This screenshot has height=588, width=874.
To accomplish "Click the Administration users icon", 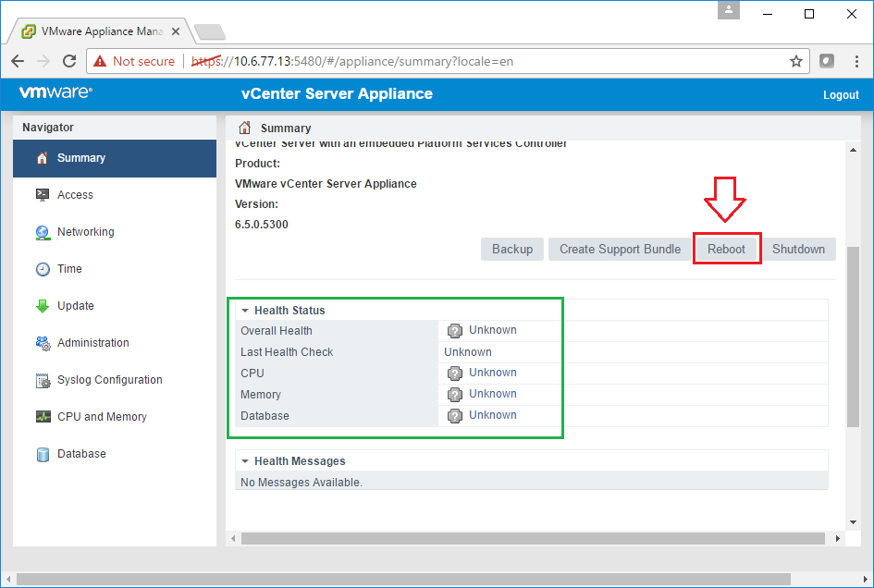I will (43, 343).
